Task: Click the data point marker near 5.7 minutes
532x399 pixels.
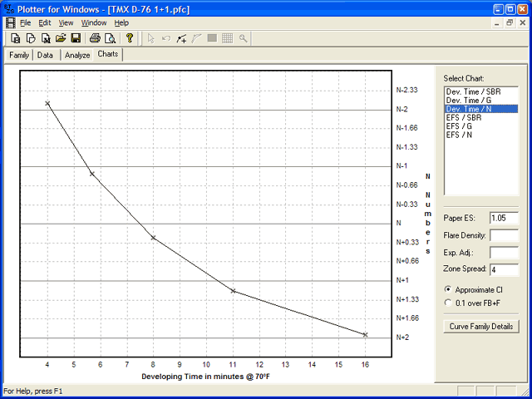Action: pyautogui.click(x=91, y=174)
